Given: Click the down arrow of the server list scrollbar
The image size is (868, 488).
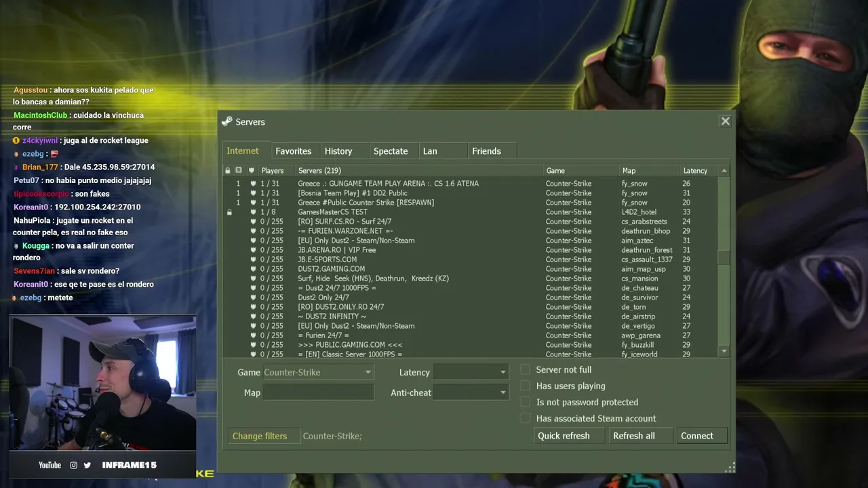Looking at the screenshot, I should 724,351.
